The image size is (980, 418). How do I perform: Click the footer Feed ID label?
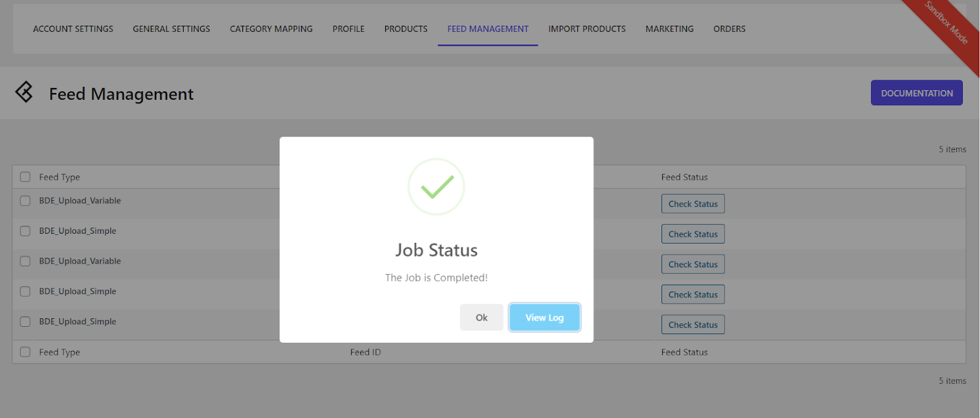[x=366, y=352]
